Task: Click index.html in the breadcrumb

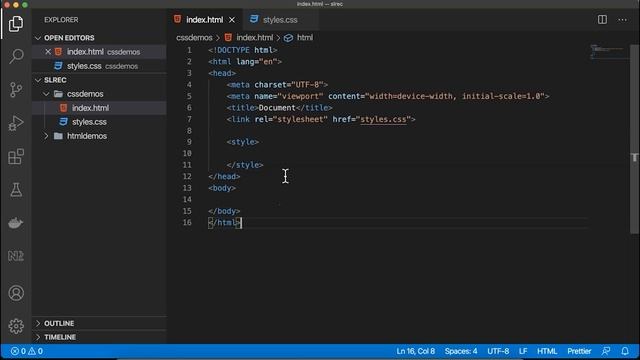Action: (254, 38)
